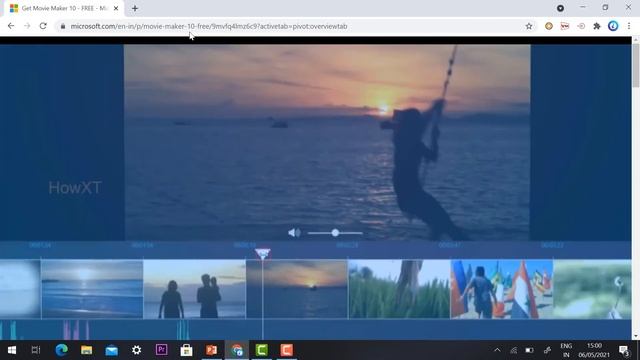Show hidden system tray icons
Screen dimensions: 640x360
click(497, 350)
